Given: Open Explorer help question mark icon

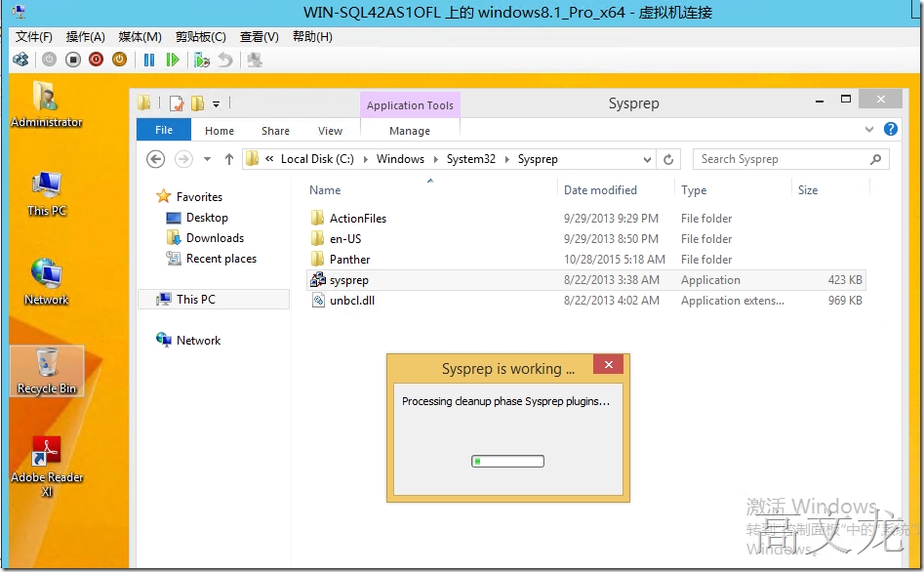Looking at the screenshot, I should (891, 129).
